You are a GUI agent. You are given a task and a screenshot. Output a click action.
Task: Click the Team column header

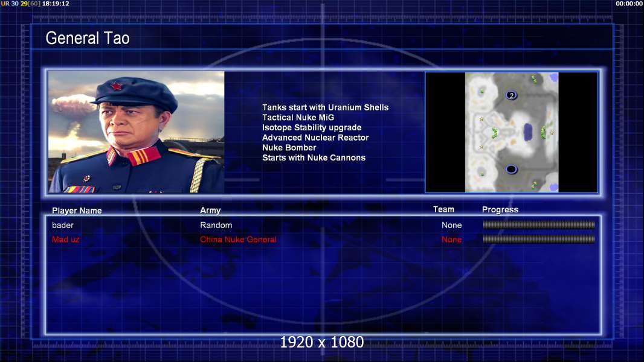point(443,209)
